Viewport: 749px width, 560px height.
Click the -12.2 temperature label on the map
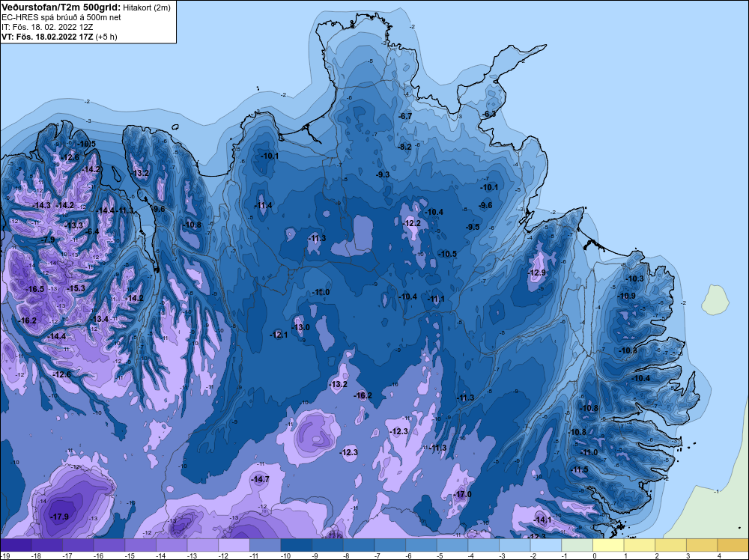coord(411,223)
